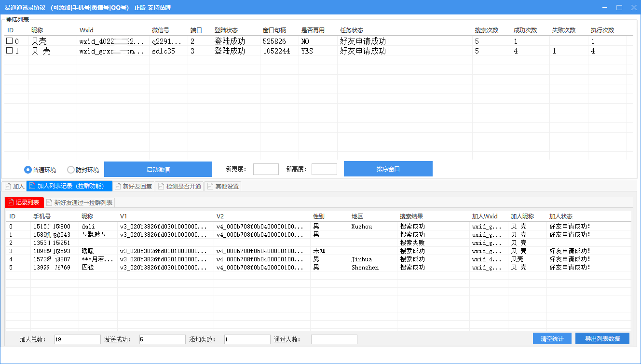Check the checkbox for login row 1
The width and height of the screenshot is (641, 364).
point(10,51)
